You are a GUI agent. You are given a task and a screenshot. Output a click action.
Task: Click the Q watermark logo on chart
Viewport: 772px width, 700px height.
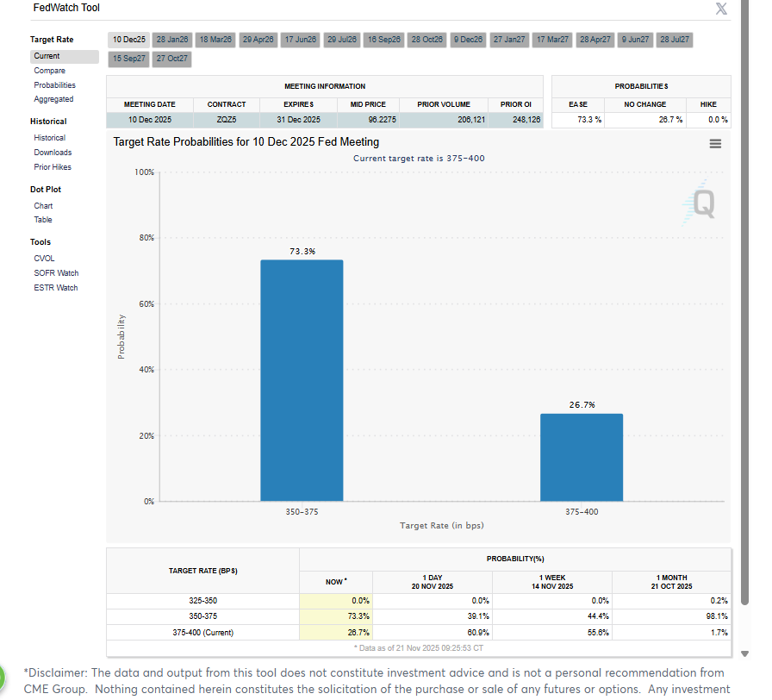[701, 203]
